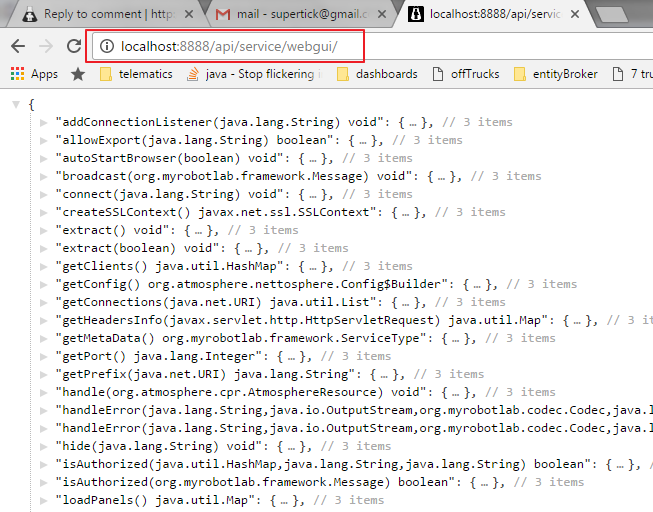Click the "getPort() java.lang.Integer" key text
Screen dimensions: 653x512
pyautogui.click(x=159, y=356)
